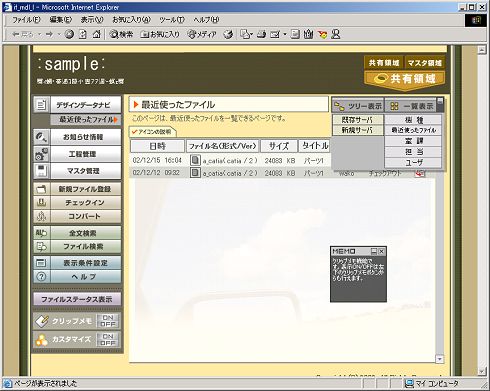
Task: Click the red checkout icon in the second row
Action: 420,174
